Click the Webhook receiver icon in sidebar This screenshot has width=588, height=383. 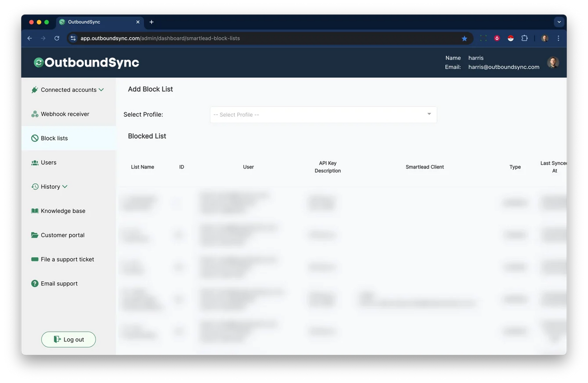pos(35,114)
